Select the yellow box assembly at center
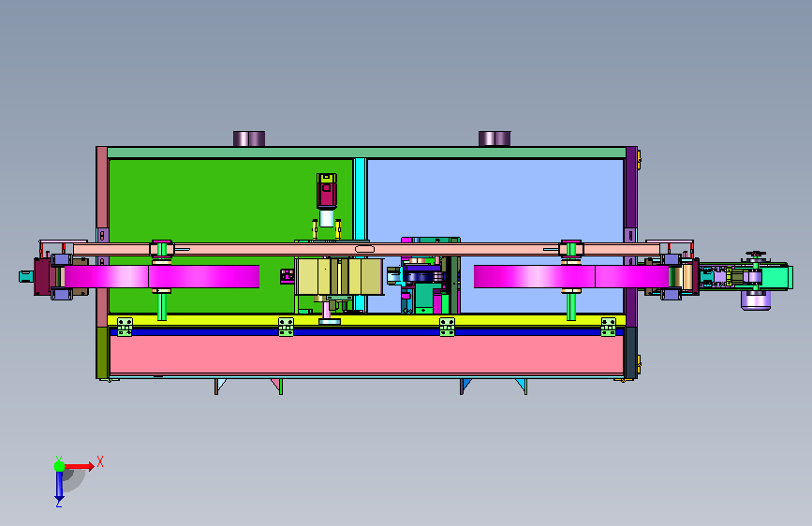This screenshot has height=526, width=812. tap(340, 276)
